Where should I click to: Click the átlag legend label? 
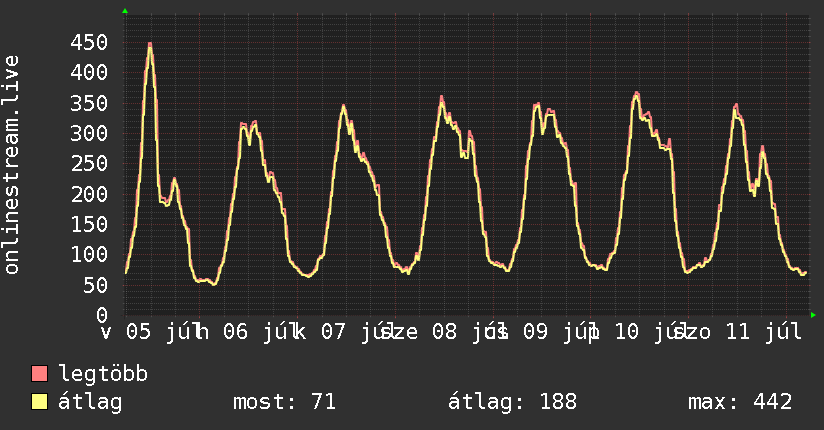(90, 402)
